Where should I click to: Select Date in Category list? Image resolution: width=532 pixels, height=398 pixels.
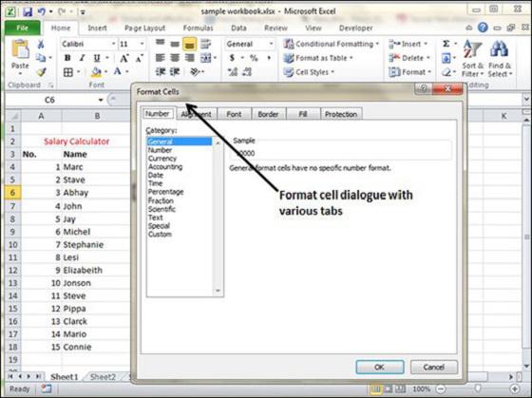(x=156, y=175)
